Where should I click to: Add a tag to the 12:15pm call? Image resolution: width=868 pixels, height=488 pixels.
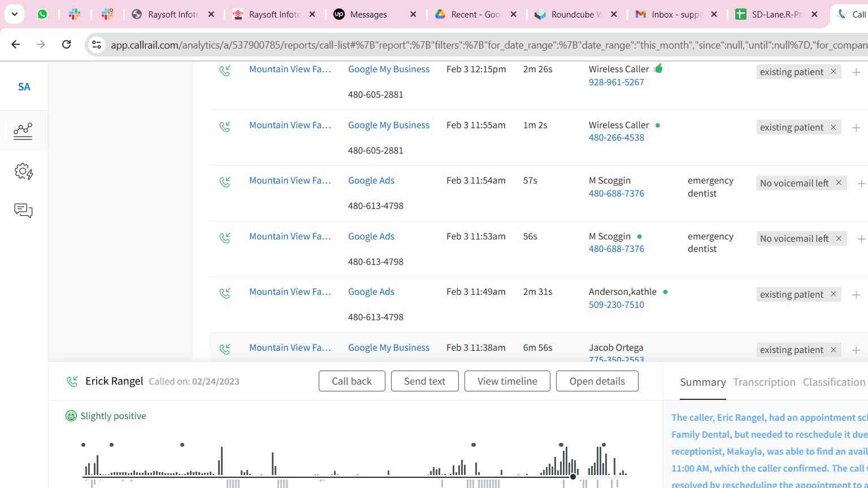click(x=856, y=72)
